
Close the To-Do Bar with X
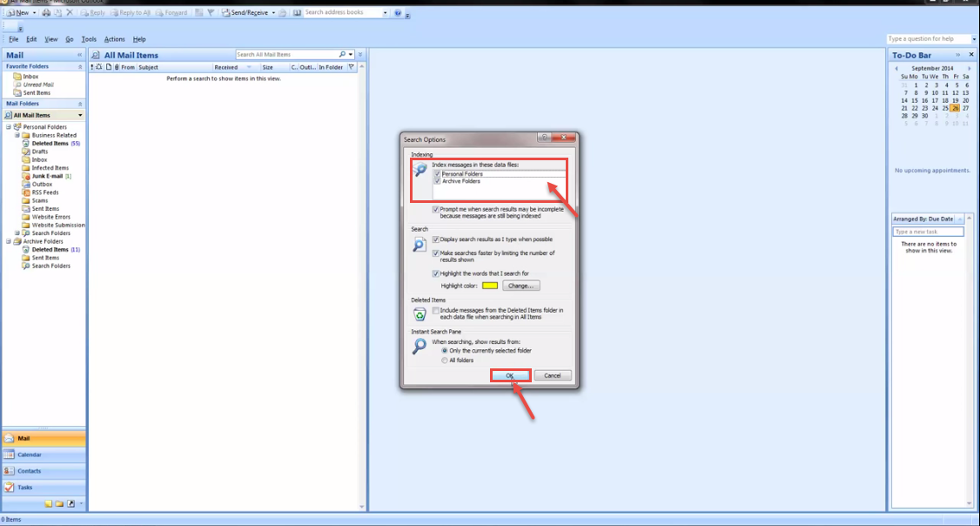[971, 54]
